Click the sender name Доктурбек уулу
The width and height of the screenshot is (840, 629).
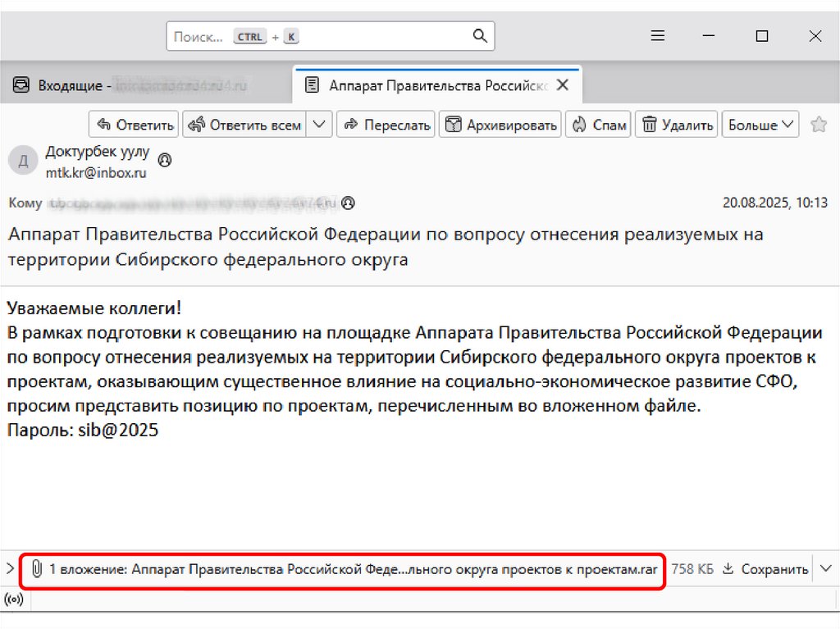point(98,153)
